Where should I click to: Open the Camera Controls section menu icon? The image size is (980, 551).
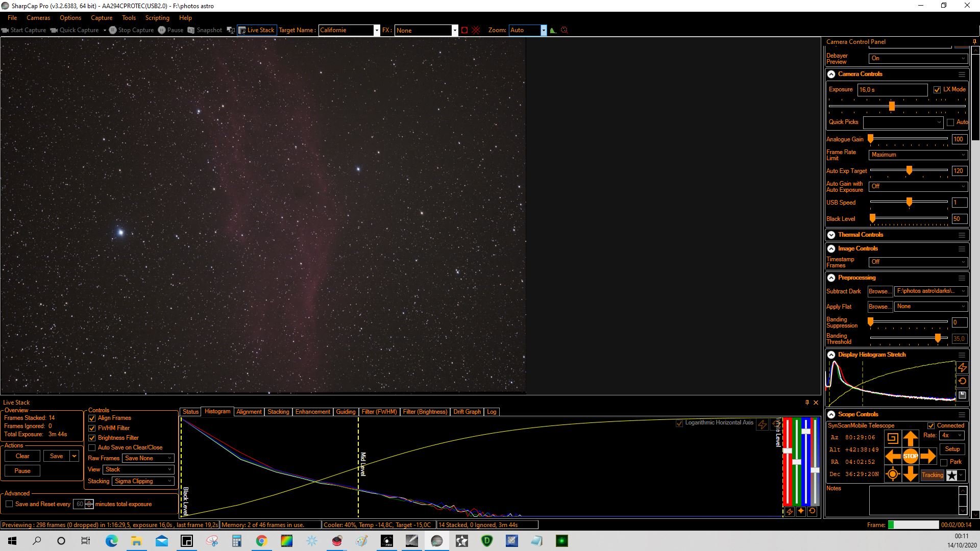[962, 74]
